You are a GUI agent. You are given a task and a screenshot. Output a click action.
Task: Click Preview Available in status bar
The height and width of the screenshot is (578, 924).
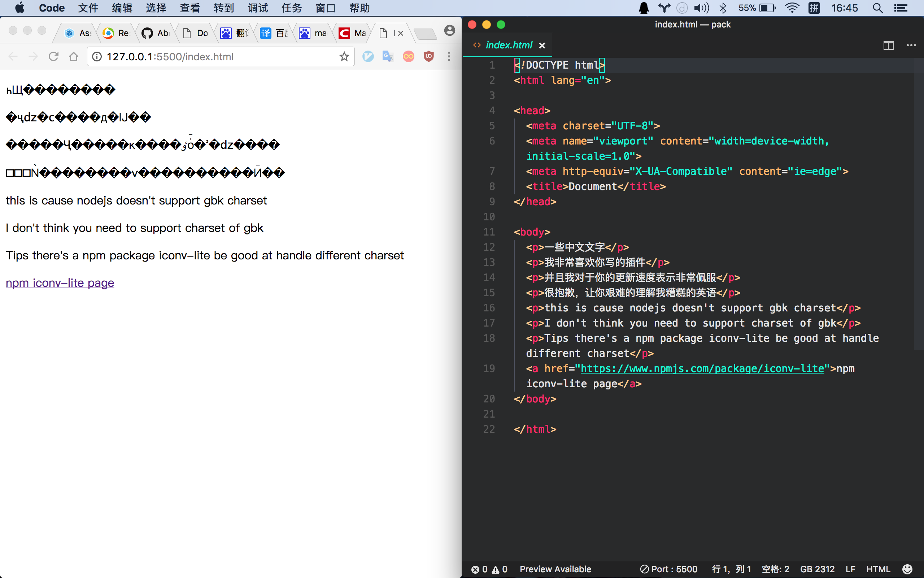tap(555, 569)
